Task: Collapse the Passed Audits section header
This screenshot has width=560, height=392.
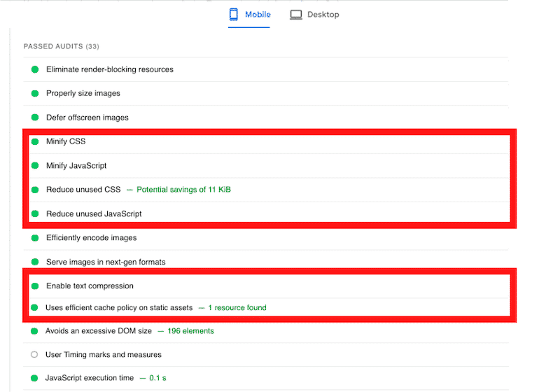Action: pos(61,47)
